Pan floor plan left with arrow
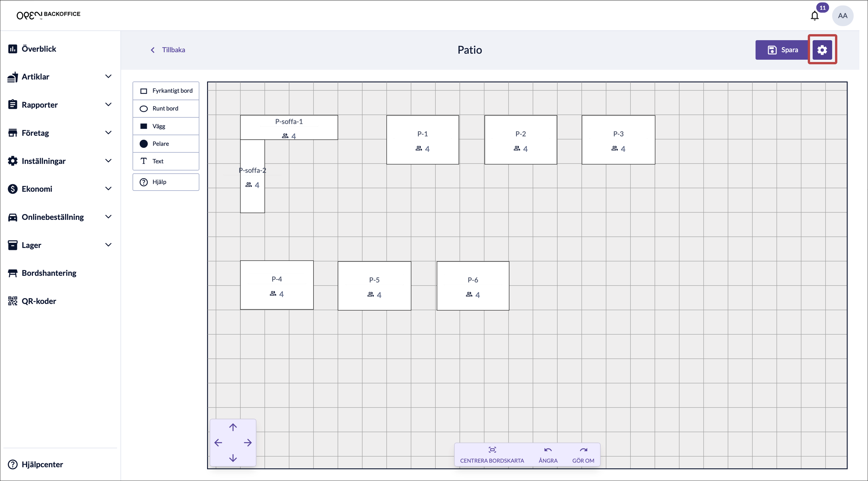The width and height of the screenshot is (868, 481). pos(218,443)
